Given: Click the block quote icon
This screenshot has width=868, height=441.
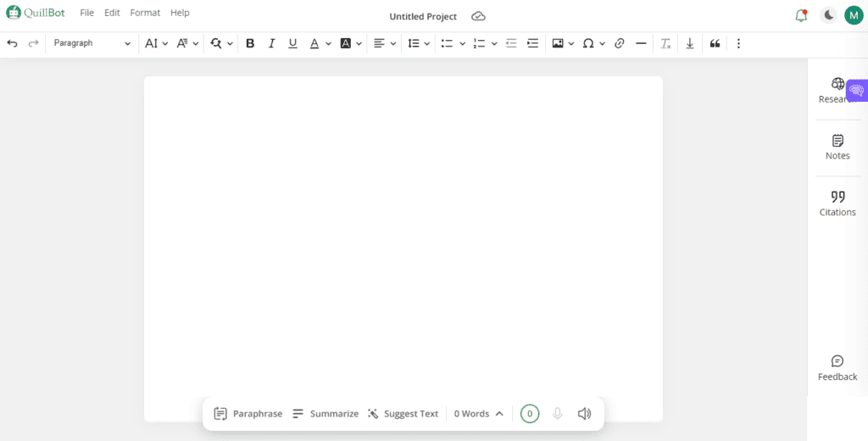Looking at the screenshot, I should coord(715,43).
